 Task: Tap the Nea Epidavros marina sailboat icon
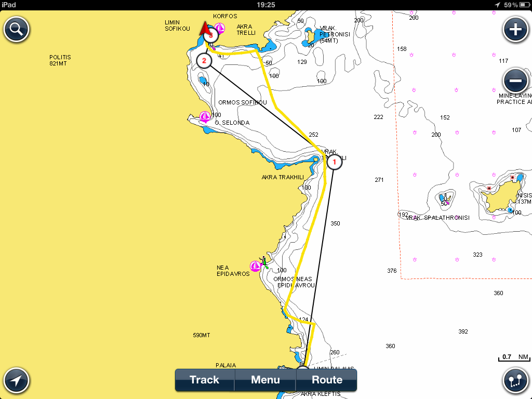pos(255,267)
